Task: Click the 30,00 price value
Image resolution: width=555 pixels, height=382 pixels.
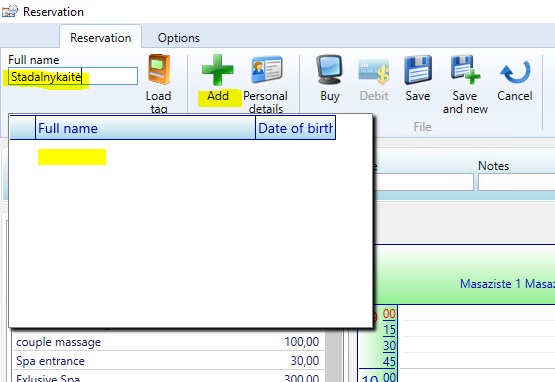Action: [305, 360]
